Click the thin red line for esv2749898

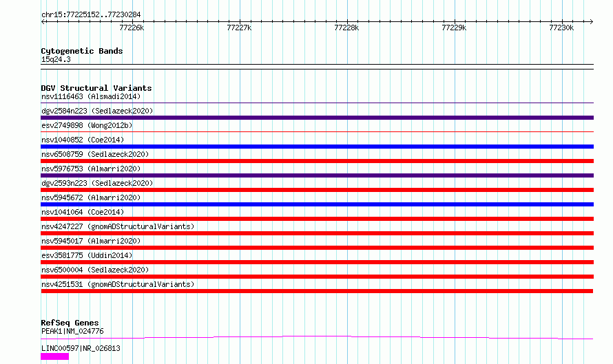317,132
